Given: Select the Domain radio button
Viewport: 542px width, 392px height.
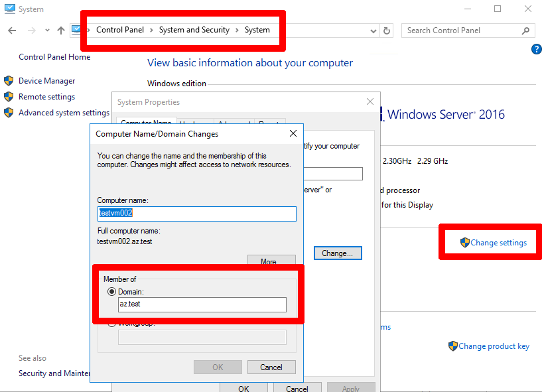Looking at the screenshot, I should 111,292.
